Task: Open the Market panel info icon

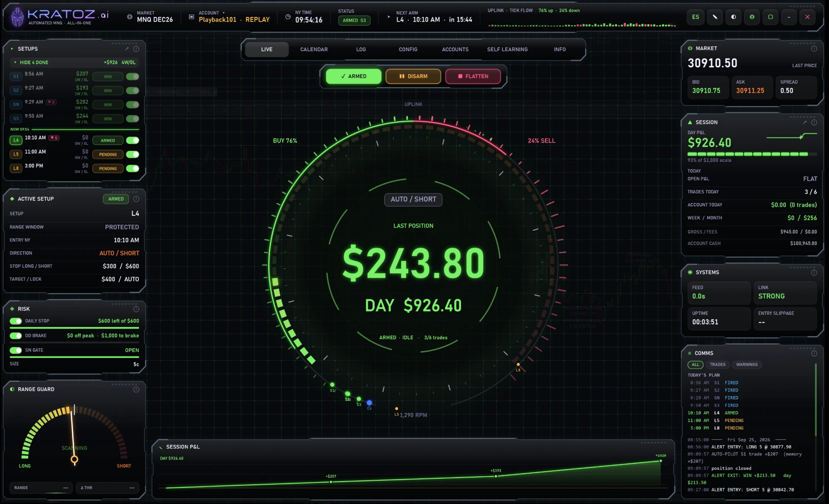Action: (x=814, y=48)
